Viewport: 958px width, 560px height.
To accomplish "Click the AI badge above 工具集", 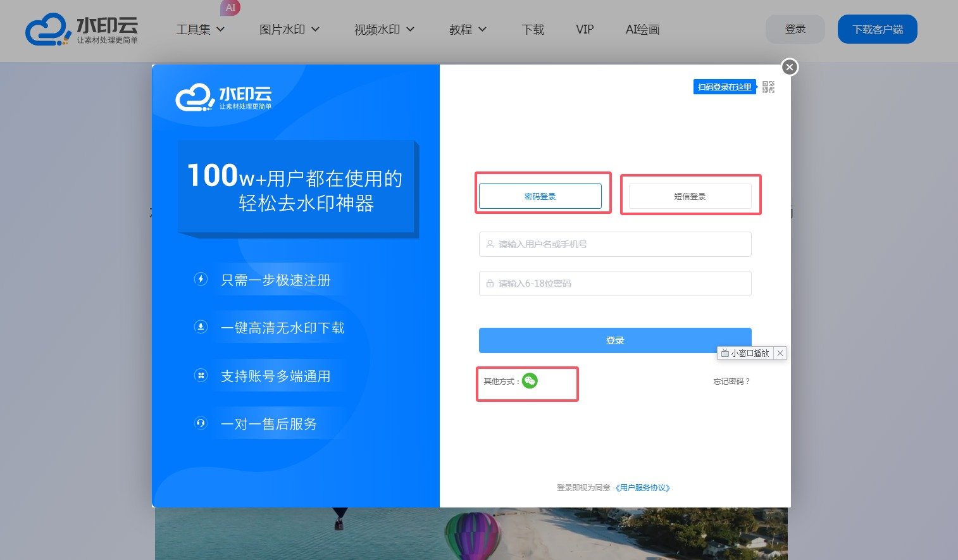I will click(230, 8).
